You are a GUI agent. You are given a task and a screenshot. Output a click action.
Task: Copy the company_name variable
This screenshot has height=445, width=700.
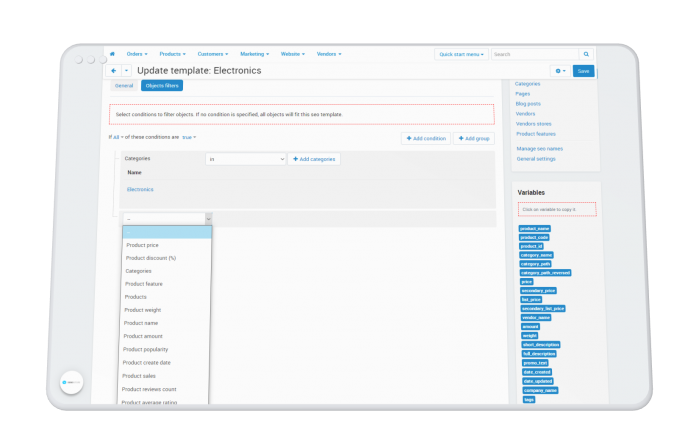coord(540,390)
